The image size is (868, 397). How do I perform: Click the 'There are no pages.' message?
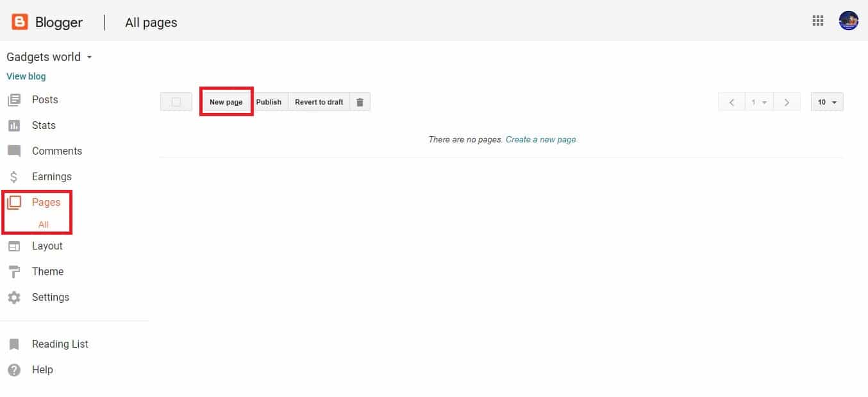(x=465, y=140)
